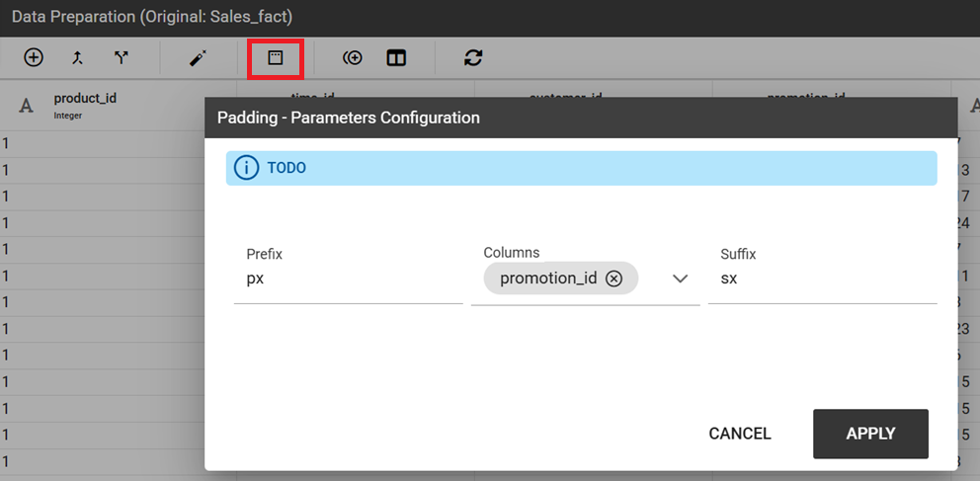The width and height of the screenshot is (980, 481).
Task: Click the refresh arrows toolbar icon
Action: click(x=473, y=58)
